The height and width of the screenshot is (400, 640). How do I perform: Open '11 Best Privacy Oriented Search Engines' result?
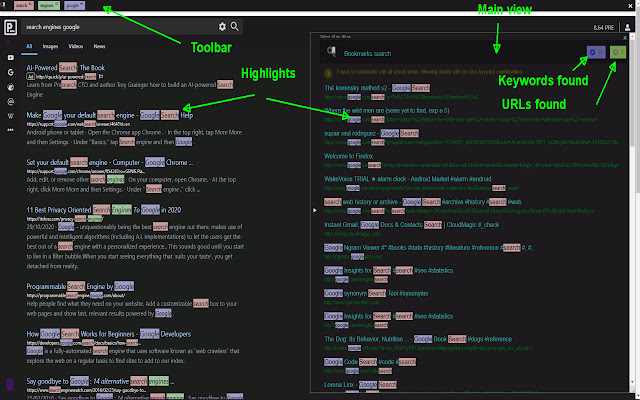point(104,210)
